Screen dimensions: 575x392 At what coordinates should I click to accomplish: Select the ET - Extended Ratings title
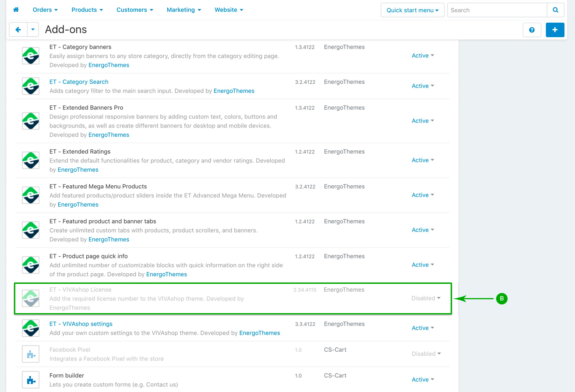point(80,152)
